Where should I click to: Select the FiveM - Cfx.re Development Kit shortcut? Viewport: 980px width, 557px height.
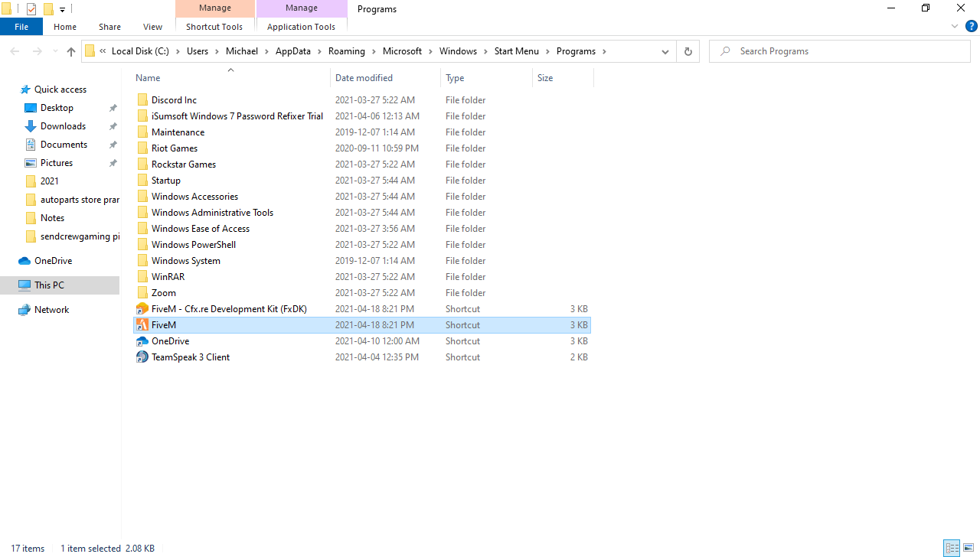(228, 308)
